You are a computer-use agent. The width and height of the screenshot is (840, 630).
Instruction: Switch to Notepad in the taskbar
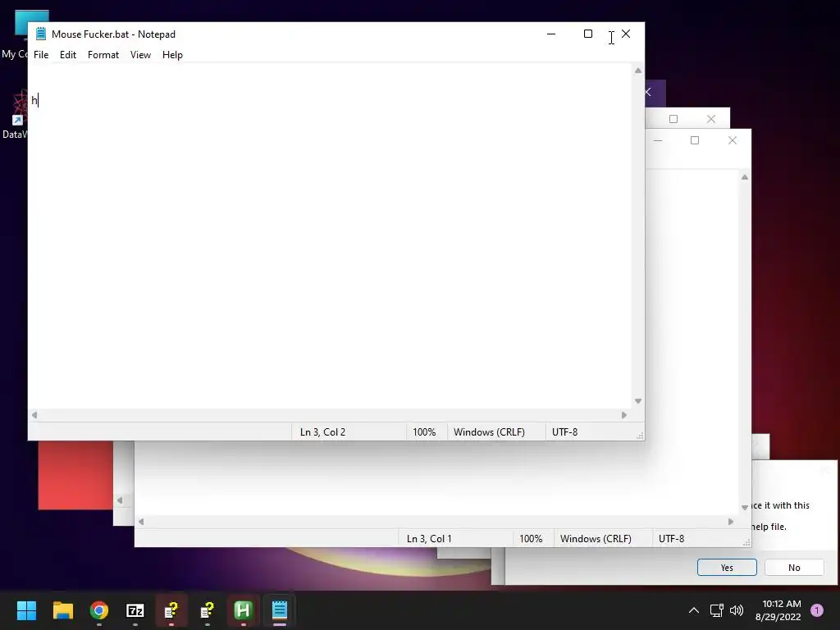pyautogui.click(x=280, y=610)
